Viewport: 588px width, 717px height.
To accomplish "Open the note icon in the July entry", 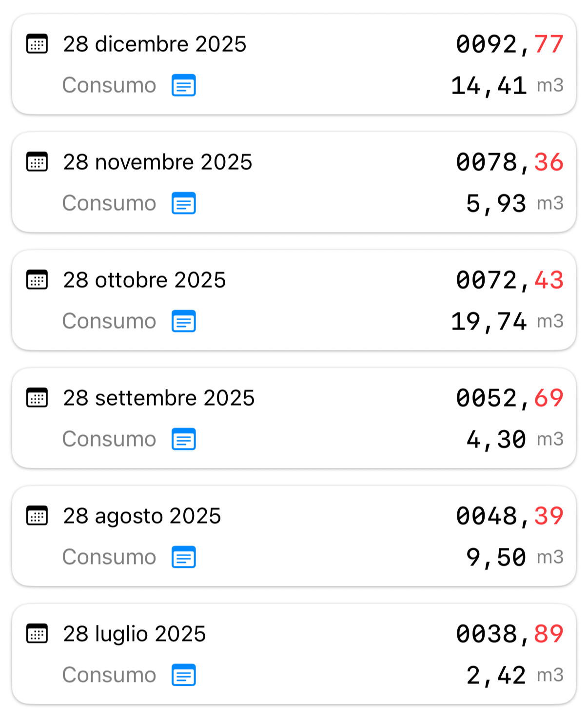I will [183, 675].
